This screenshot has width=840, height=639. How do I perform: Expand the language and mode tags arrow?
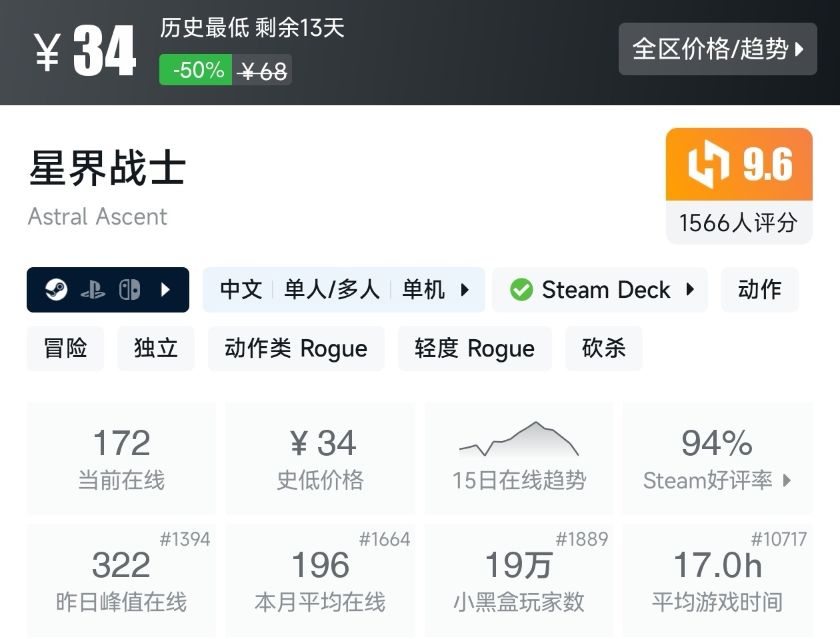click(465, 290)
